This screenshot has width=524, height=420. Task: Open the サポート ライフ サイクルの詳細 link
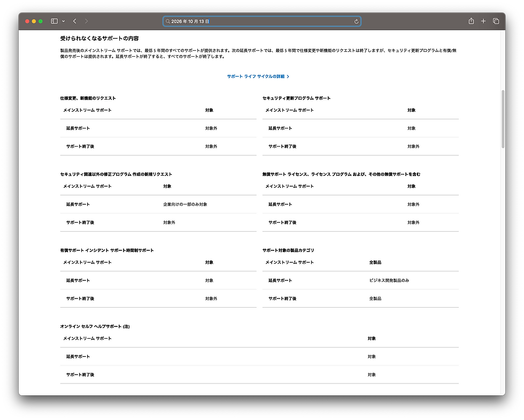258,76
